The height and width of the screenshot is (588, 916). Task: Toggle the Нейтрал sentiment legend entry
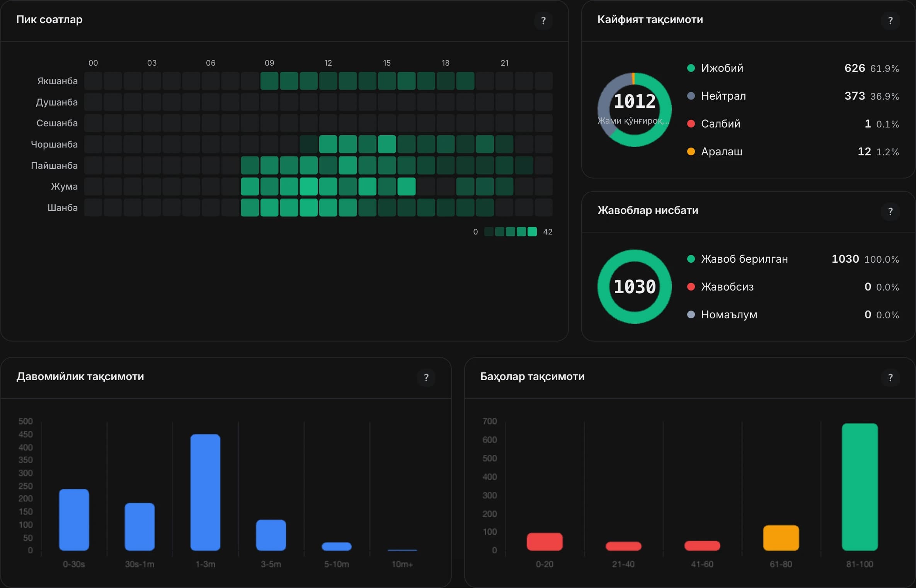click(x=793, y=96)
